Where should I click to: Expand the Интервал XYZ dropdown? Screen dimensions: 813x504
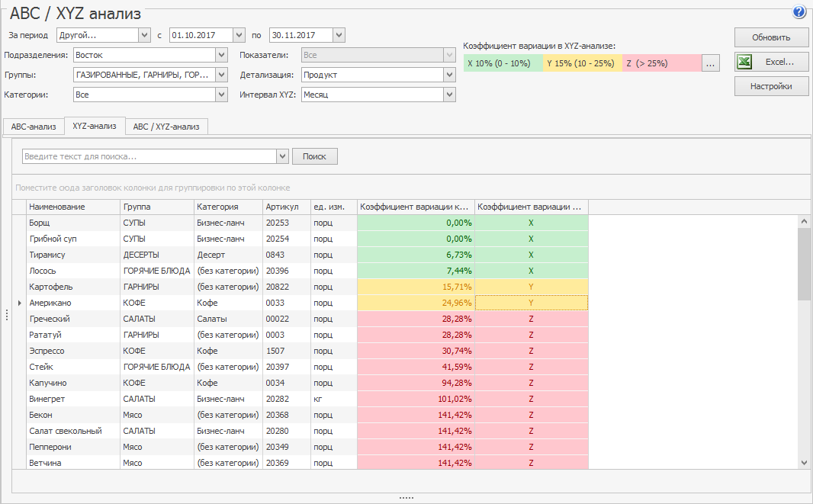pyautogui.click(x=449, y=95)
